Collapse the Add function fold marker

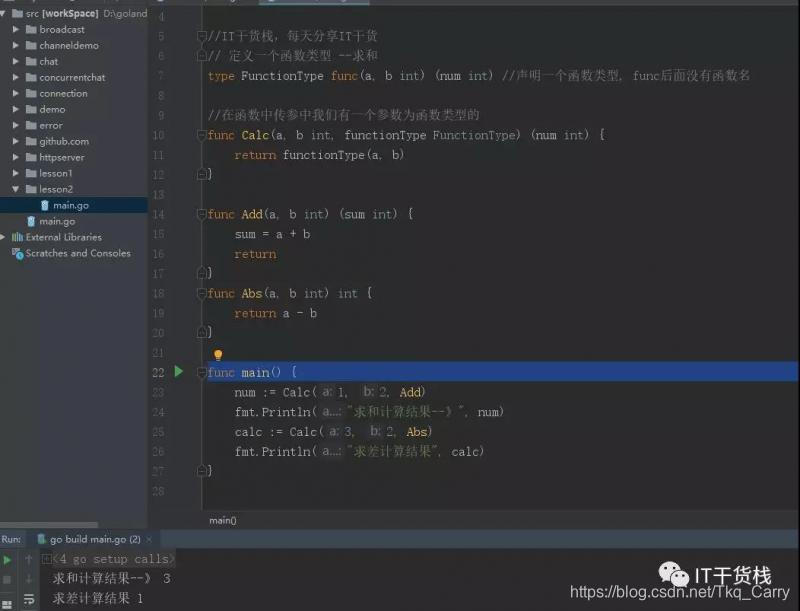tap(202, 214)
